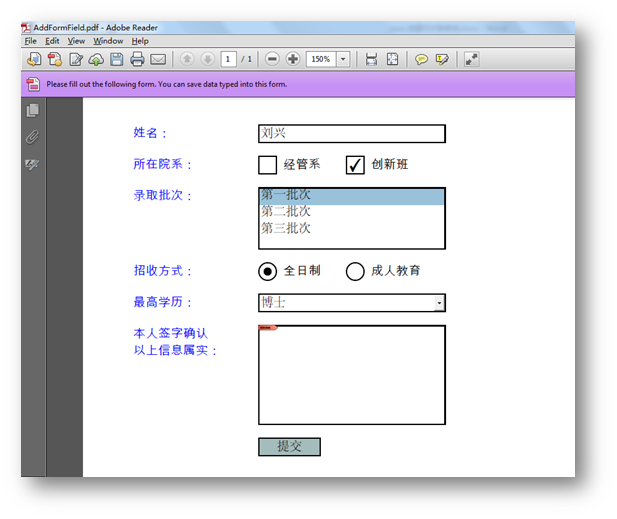Click the red signature field marker

[x=268, y=327]
